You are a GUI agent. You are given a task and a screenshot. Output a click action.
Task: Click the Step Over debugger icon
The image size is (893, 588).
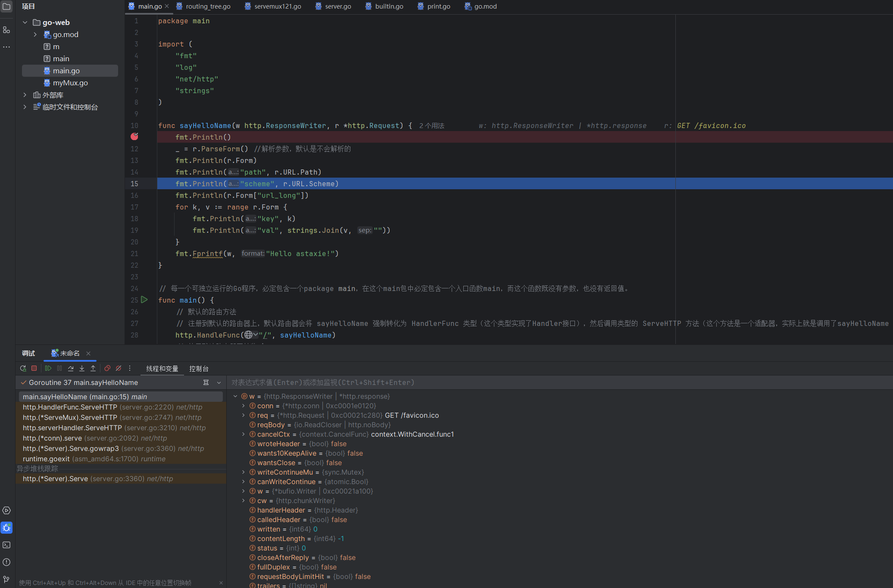(x=71, y=369)
